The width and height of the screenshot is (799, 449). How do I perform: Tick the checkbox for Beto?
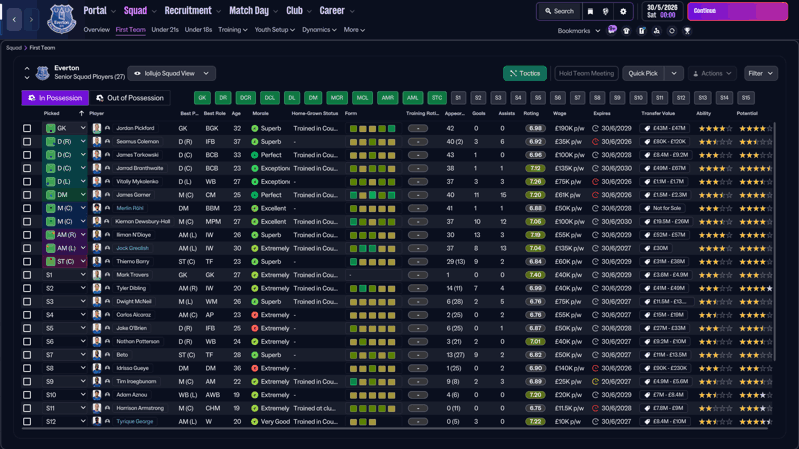(x=27, y=355)
